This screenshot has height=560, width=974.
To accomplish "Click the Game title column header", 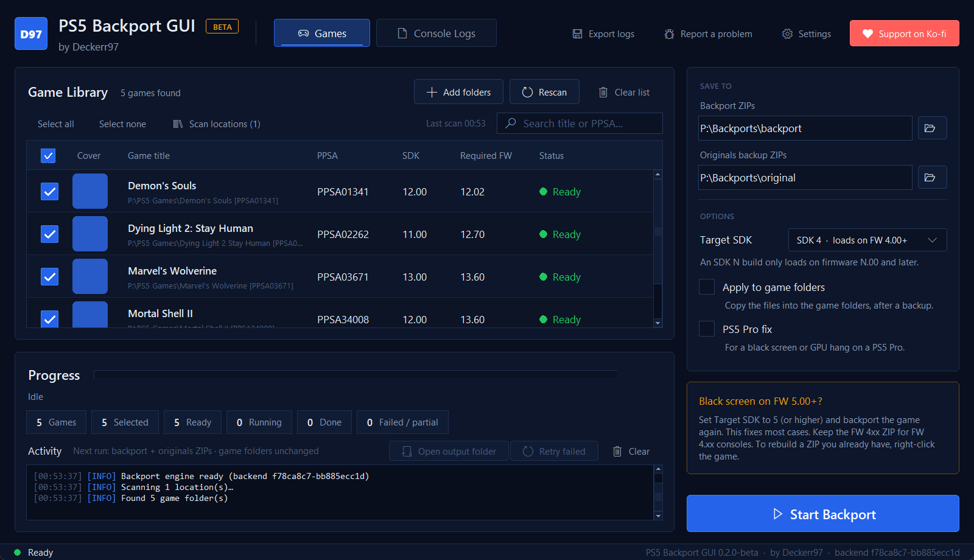I will pos(149,156).
